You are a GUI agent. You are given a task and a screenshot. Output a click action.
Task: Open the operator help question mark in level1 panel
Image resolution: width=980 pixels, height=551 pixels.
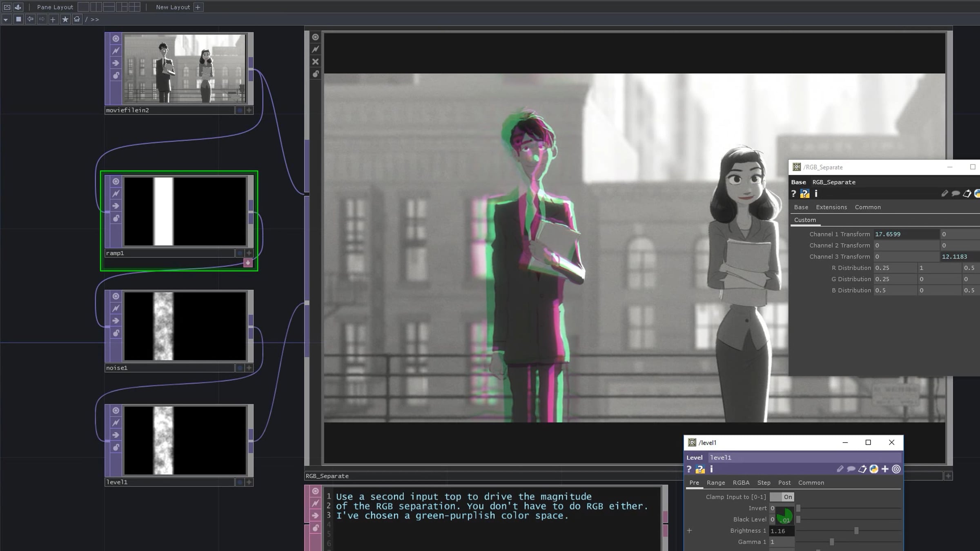tap(689, 469)
